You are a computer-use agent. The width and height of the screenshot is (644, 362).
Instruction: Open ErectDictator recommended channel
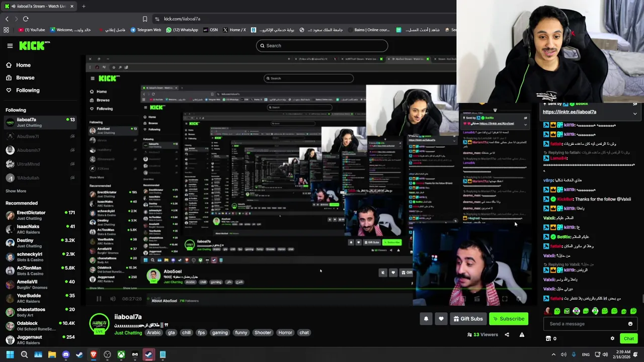point(39,215)
